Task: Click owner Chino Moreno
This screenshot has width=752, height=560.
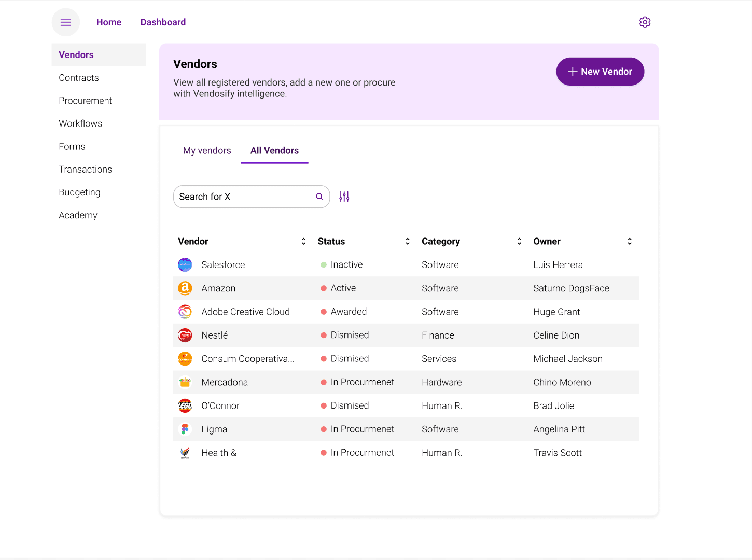Action: (562, 382)
